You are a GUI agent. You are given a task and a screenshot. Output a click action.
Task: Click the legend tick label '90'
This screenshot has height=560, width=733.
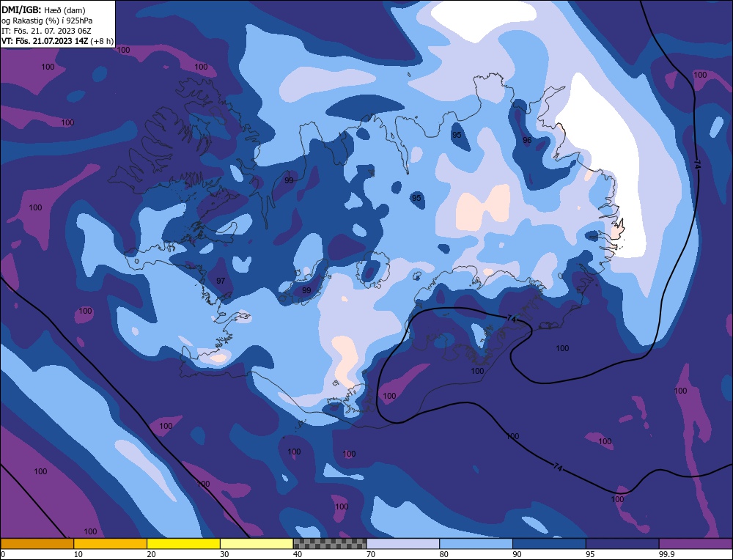tap(517, 554)
